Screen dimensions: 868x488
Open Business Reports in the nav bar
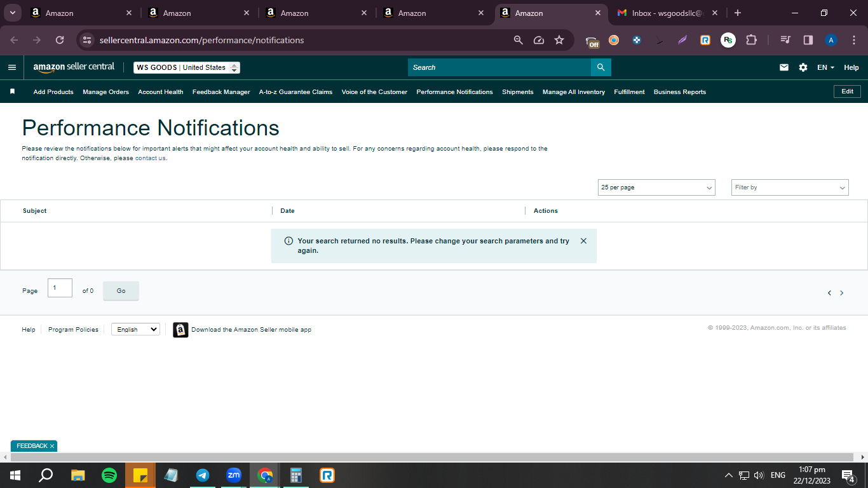tap(680, 92)
